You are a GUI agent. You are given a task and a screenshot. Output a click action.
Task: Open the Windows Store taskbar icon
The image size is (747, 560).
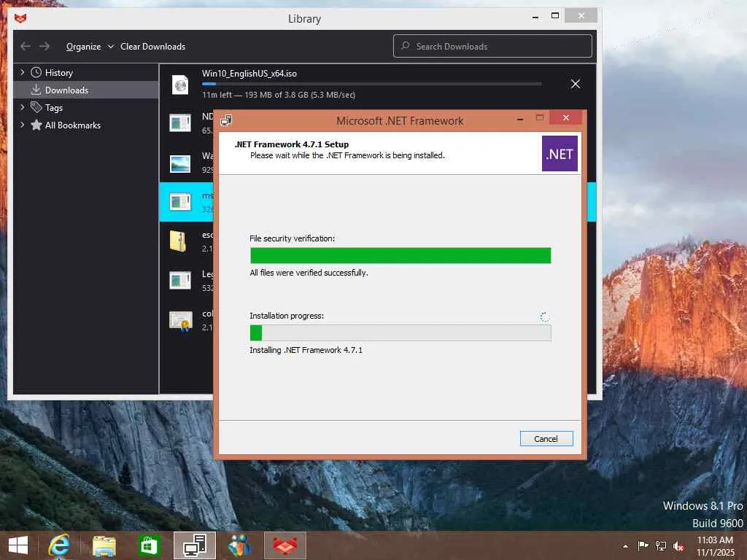tap(149, 545)
